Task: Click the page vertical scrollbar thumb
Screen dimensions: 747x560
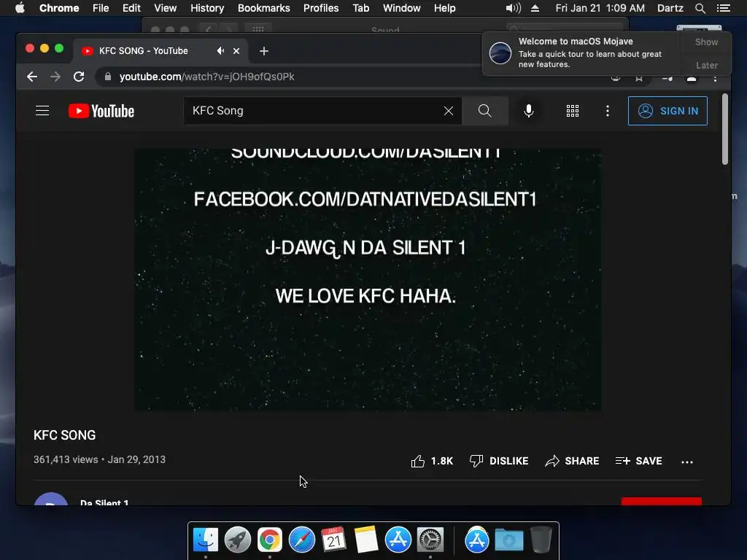Action: coord(725,130)
